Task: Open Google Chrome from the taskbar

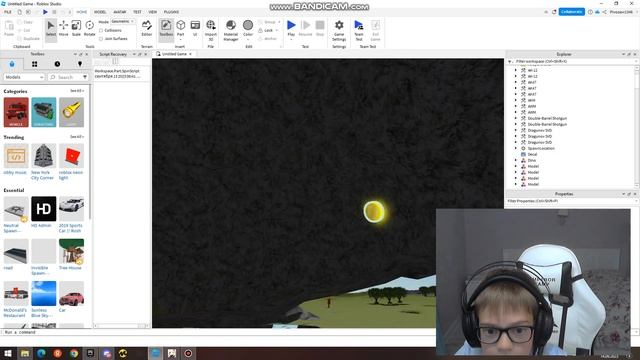Action: click(x=74, y=353)
